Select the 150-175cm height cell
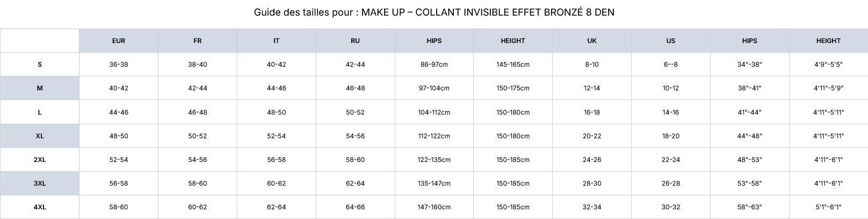868x219 pixels. (513, 88)
